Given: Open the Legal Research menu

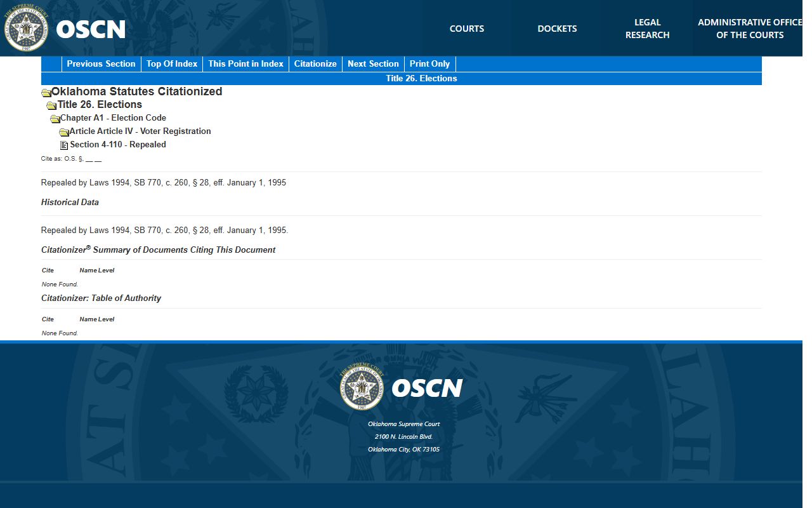Looking at the screenshot, I should 647,29.
